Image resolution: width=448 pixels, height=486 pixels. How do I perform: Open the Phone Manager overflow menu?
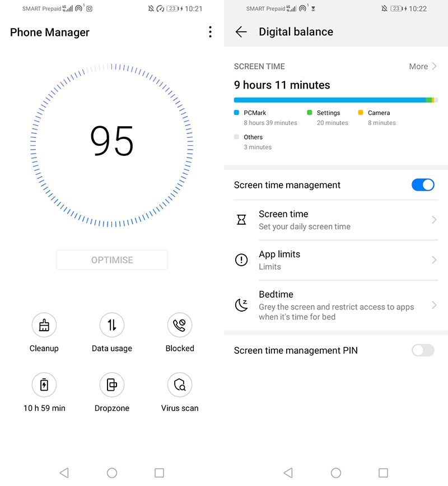click(x=210, y=32)
